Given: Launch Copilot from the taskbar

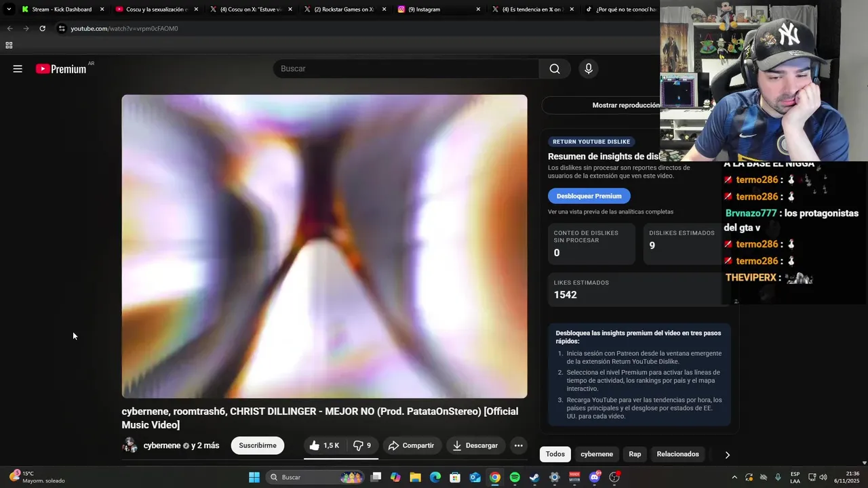Looking at the screenshot, I should point(395,477).
